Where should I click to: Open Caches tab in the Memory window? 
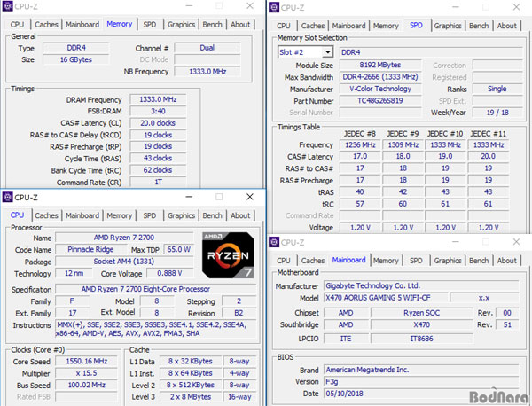pos(46,25)
